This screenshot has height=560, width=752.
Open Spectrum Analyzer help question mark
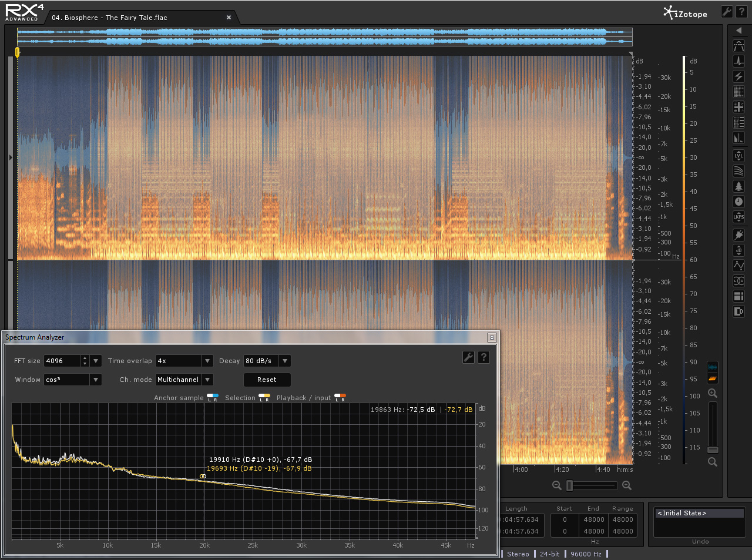point(484,357)
